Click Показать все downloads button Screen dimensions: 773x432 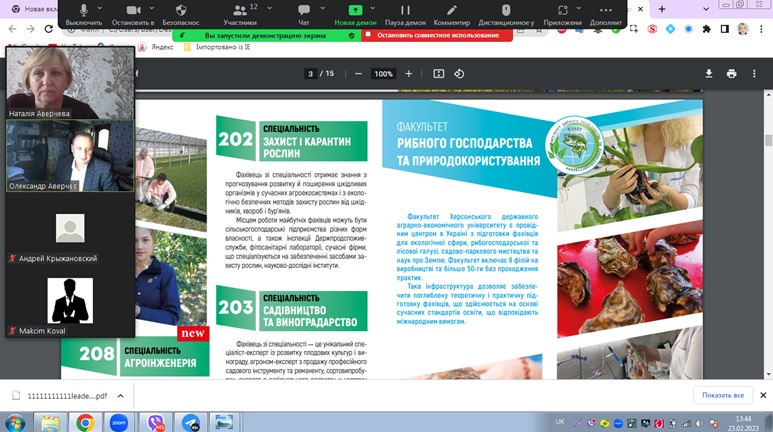point(723,395)
